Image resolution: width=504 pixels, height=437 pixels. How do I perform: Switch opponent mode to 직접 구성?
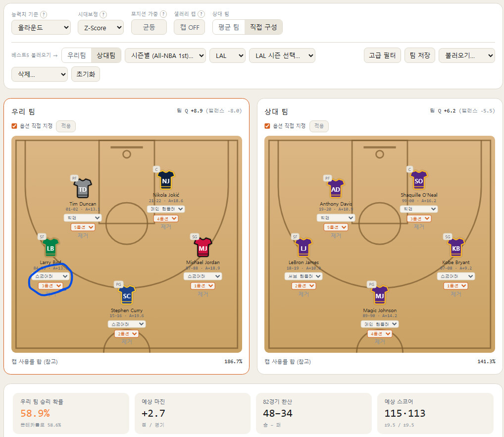coord(263,27)
